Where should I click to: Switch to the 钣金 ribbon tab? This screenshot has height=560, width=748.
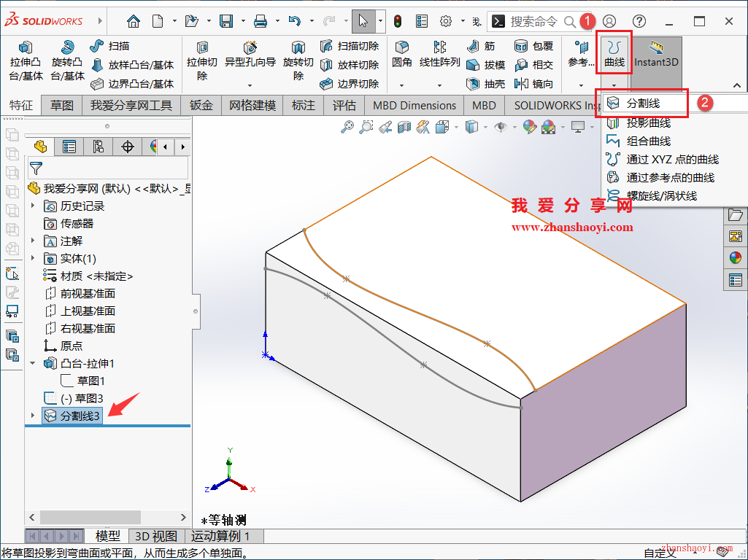[201, 105]
